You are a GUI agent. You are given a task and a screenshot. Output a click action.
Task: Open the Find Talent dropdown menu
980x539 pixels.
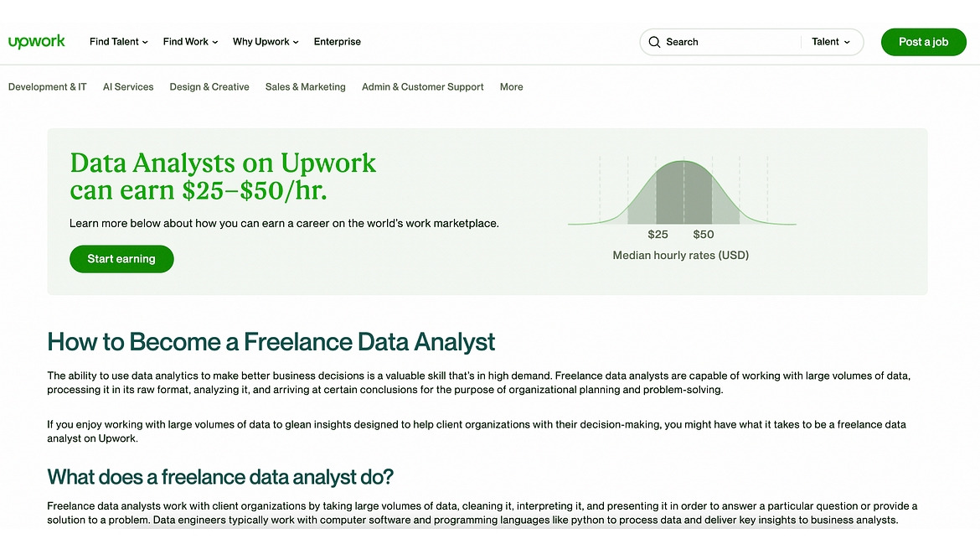(x=119, y=42)
